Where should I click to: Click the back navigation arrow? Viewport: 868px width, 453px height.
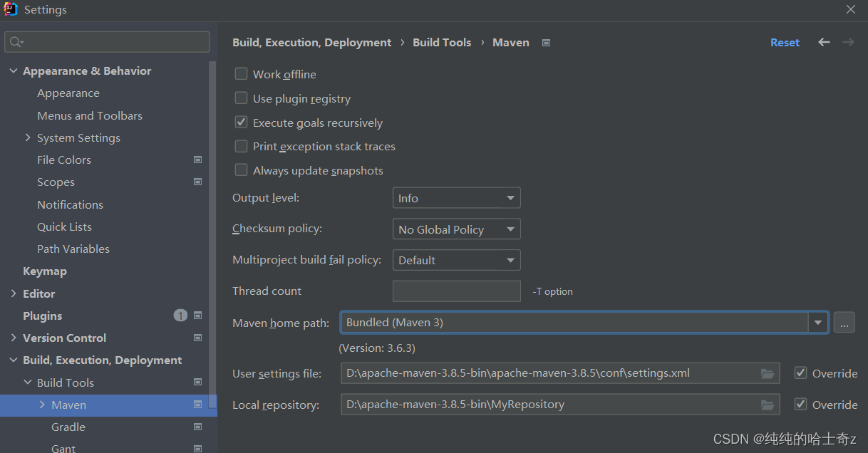824,43
